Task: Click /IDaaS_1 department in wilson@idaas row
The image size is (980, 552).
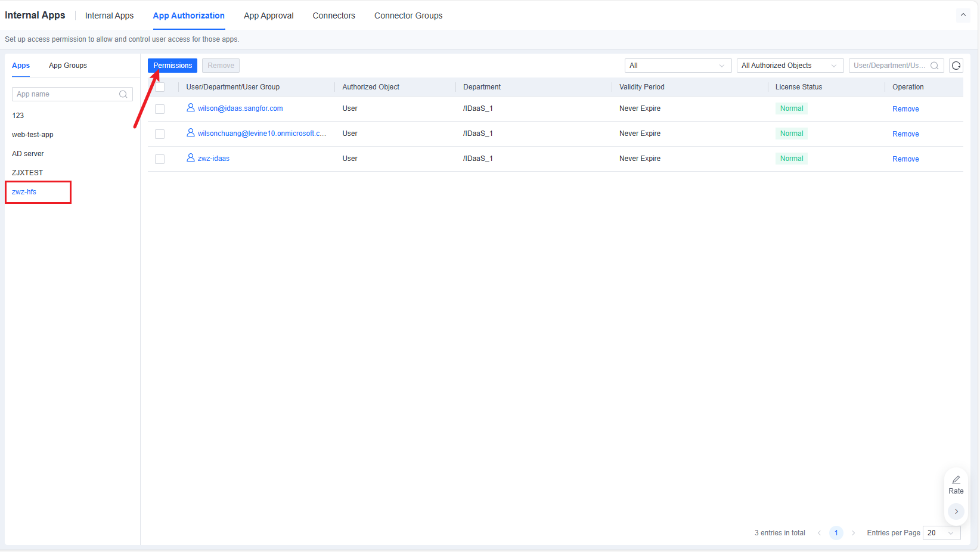Action: pos(478,108)
